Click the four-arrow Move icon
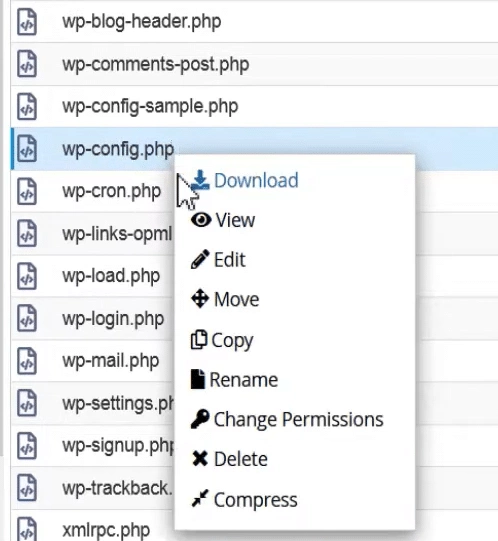The width and height of the screenshot is (498, 541). click(x=200, y=299)
